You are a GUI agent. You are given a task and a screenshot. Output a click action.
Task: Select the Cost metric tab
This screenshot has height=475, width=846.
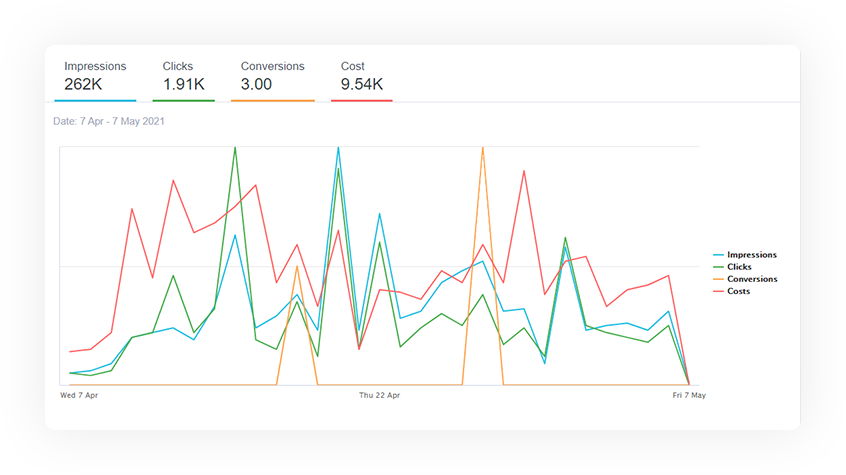tap(361, 76)
